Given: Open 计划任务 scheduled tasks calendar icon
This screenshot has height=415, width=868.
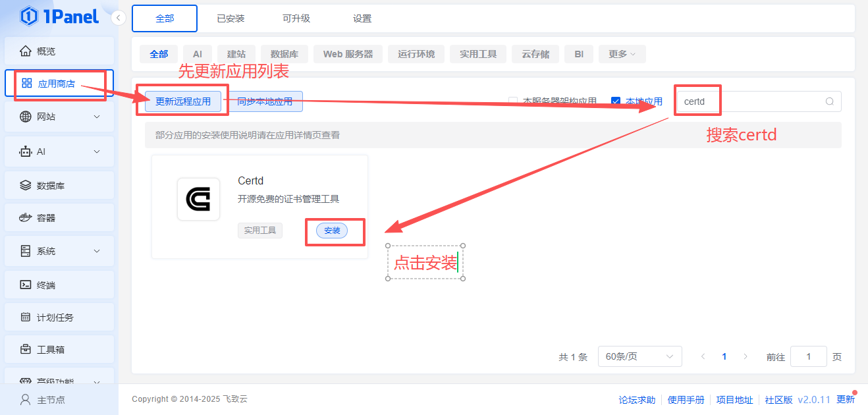Looking at the screenshot, I should [26, 318].
